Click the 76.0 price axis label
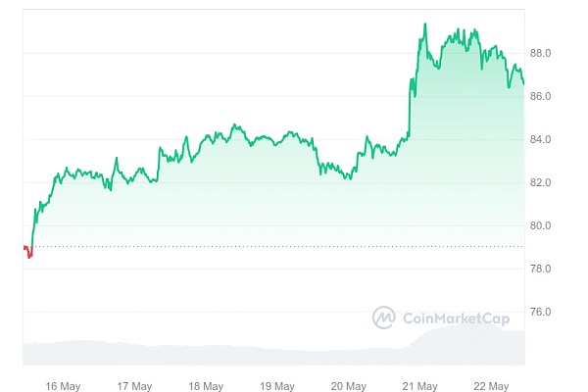The height and width of the screenshot is (392, 588). [541, 312]
